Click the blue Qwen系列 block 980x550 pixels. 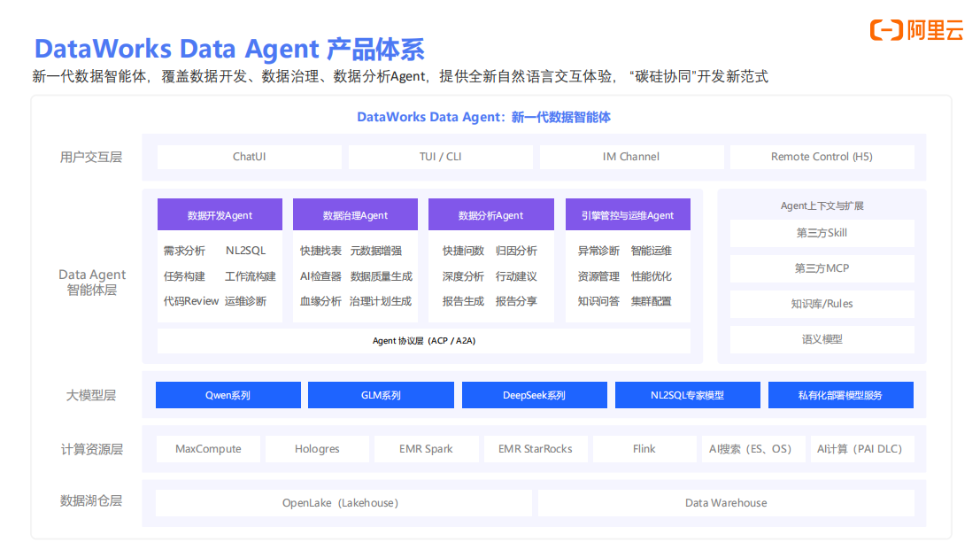click(228, 395)
